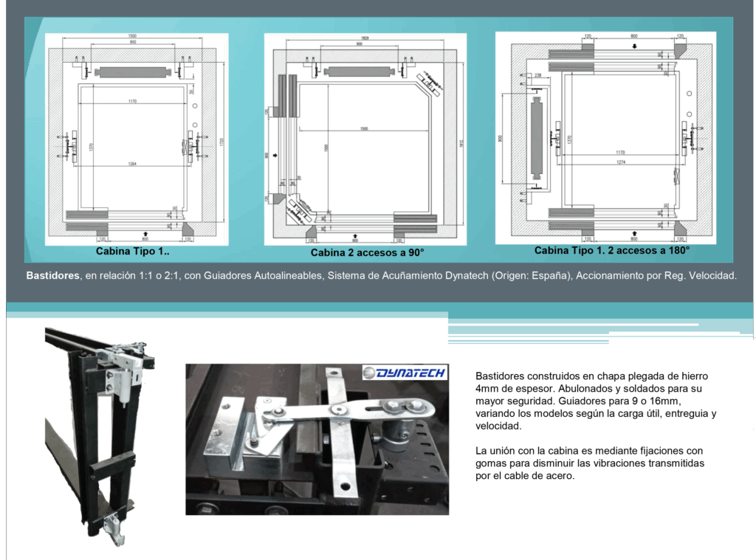Click the "Cabina 2 accesos a 90°" caption

tap(367, 253)
